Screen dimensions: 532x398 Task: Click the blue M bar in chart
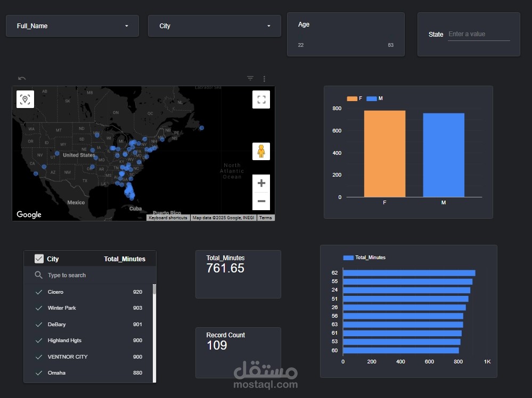coord(444,155)
